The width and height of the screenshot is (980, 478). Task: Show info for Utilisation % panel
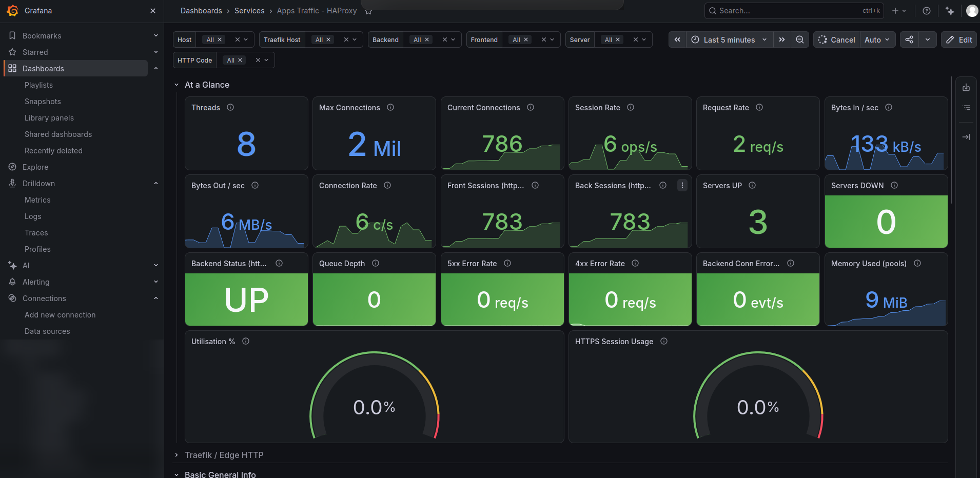(x=246, y=341)
